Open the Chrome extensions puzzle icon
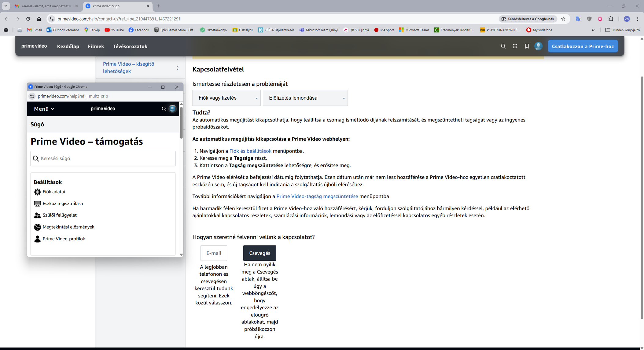The height and width of the screenshot is (350, 644). (x=611, y=19)
